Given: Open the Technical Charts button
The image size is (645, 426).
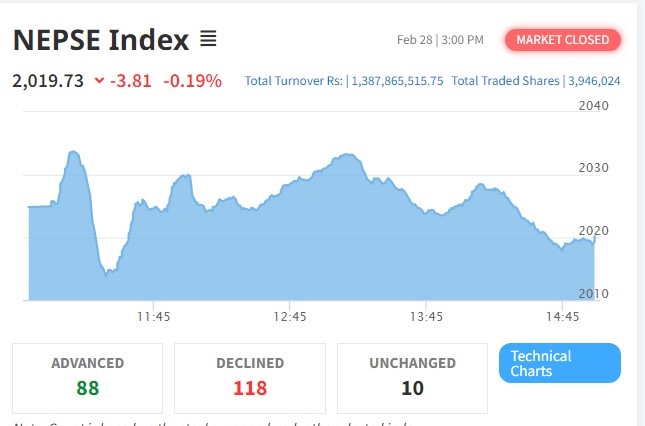Looking at the screenshot, I should (559, 363).
